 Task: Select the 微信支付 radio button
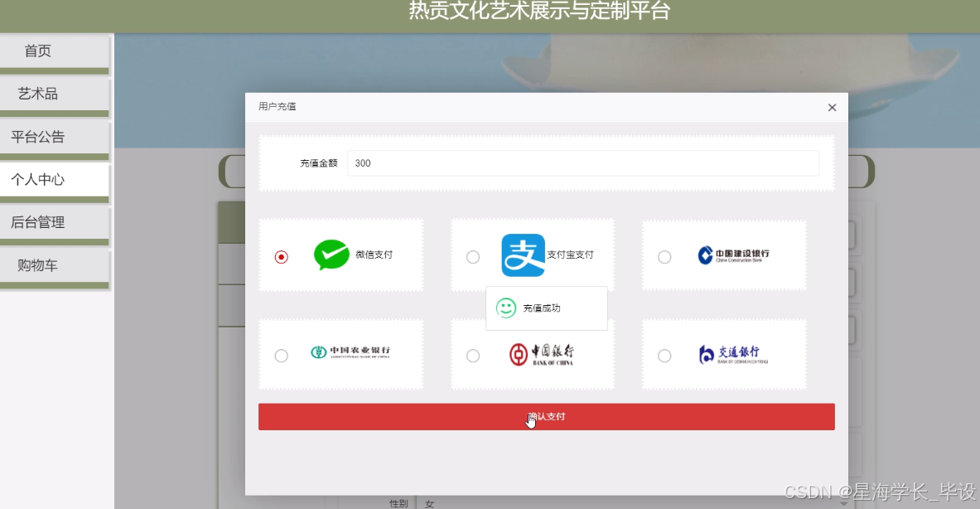tap(282, 257)
